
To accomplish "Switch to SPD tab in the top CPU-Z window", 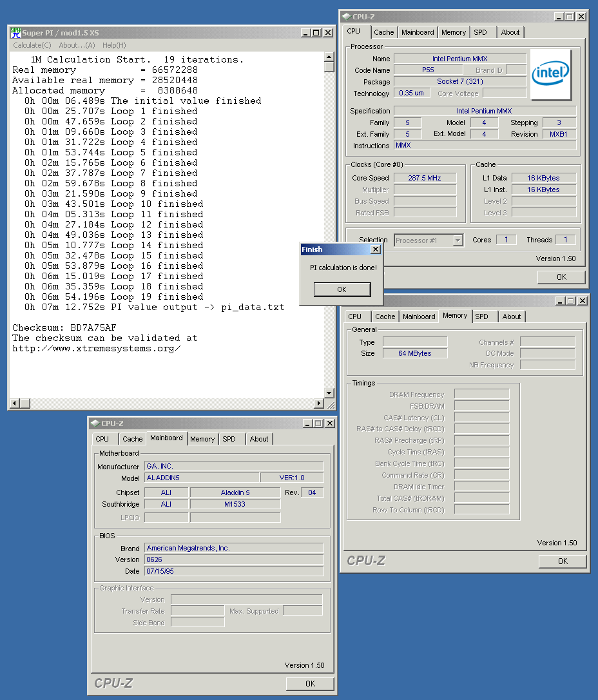I will tap(480, 32).
